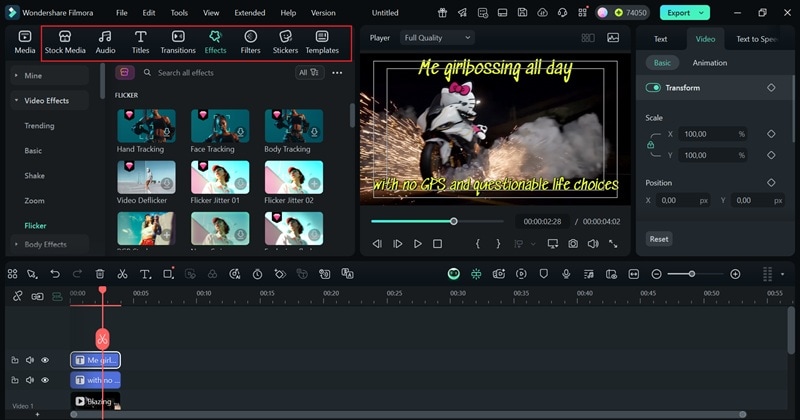Select the Hand Tracking effect thumbnail
Viewport: 800px width, 420px height.
(146, 126)
